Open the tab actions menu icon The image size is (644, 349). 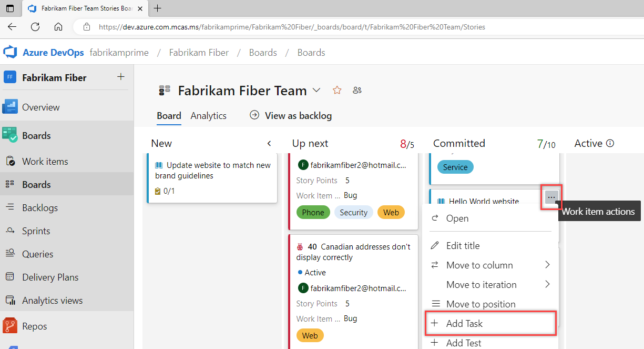pos(10,8)
